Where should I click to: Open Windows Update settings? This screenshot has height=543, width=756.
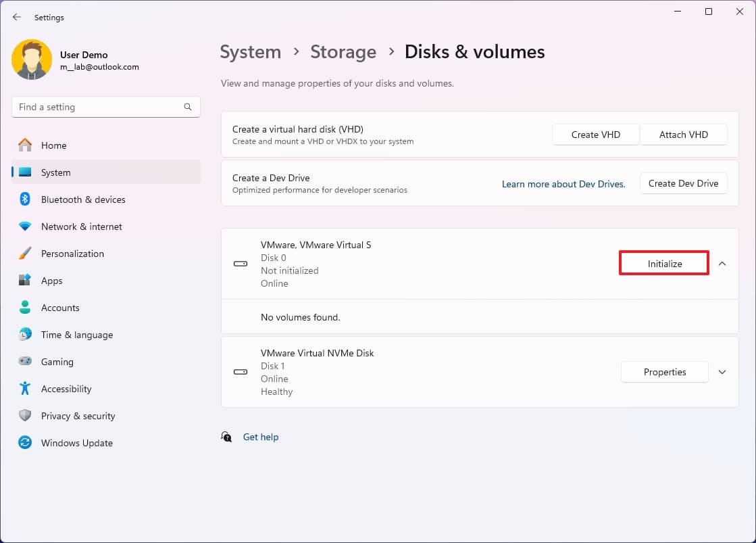[x=106, y=443]
